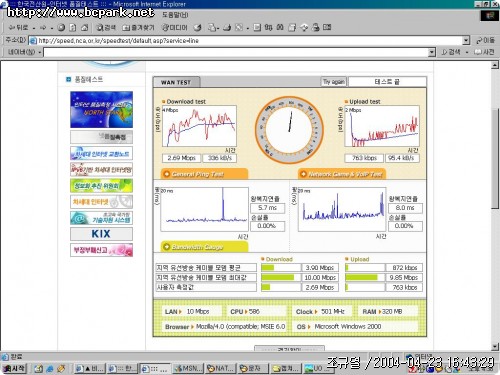Image resolution: width=500 pixels, height=375 pixels.
Task: Start the General Ping Test
Action: click(x=204, y=174)
